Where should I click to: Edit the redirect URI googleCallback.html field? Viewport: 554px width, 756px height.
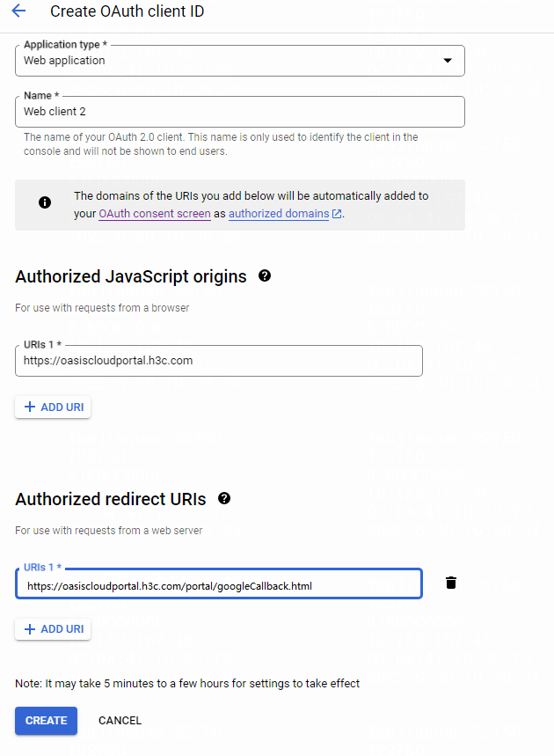point(219,584)
